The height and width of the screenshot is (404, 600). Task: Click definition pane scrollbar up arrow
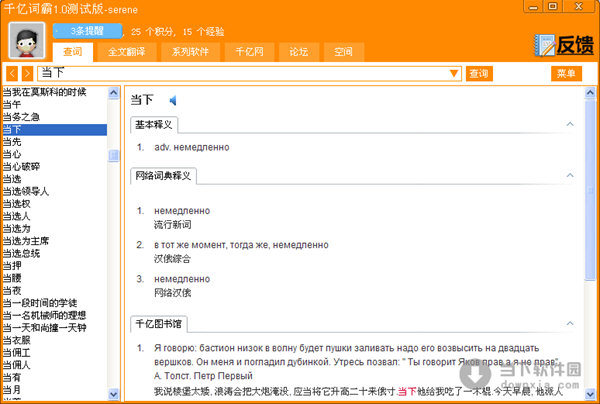(590, 93)
